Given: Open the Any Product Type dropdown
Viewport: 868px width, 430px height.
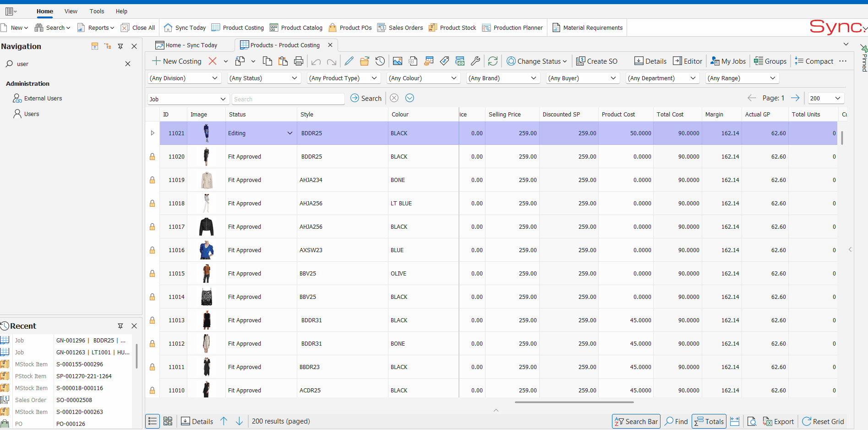Looking at the screenshot, I should 344,78.
